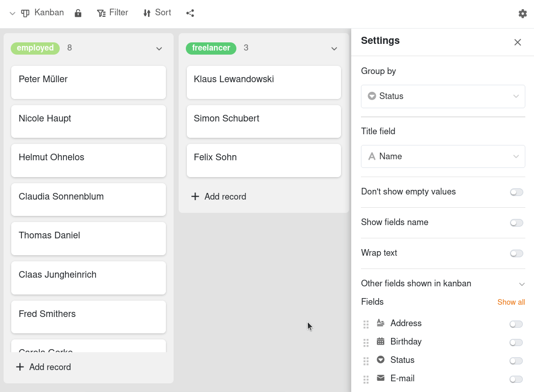Image resolution: width=534 pixels, height=392 pixels.
Task: Enable visibility of the Birthday field
Action: click(x=516, y=342)
